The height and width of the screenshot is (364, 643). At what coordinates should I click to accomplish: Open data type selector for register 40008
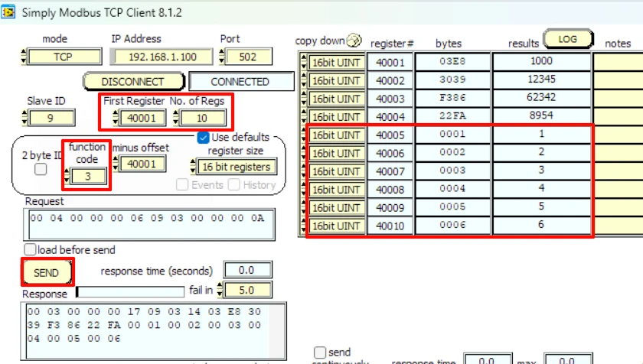click(x=336, y=190)
